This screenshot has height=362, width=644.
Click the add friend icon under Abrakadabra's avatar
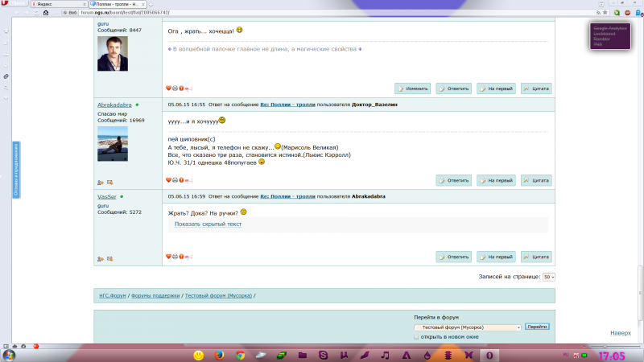[x=100, y=183]
